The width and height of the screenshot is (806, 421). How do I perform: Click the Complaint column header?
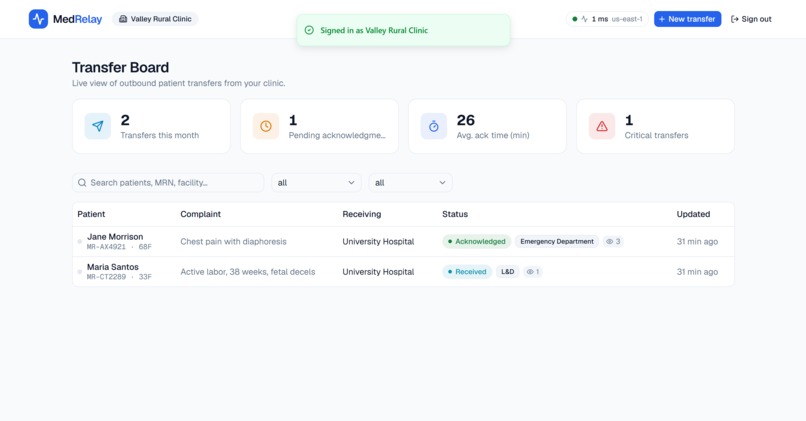[200, 214]
